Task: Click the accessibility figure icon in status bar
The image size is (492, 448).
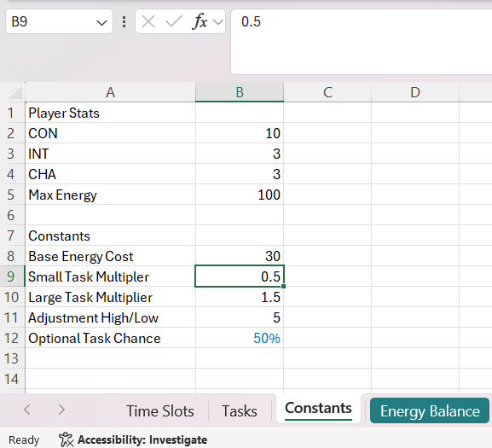Action: 67,439
